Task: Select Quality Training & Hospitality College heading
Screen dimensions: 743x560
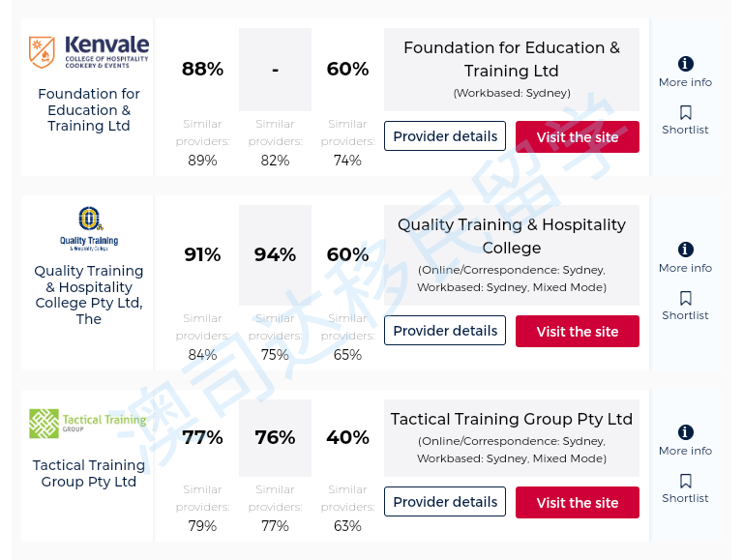Action: (512, 236)
